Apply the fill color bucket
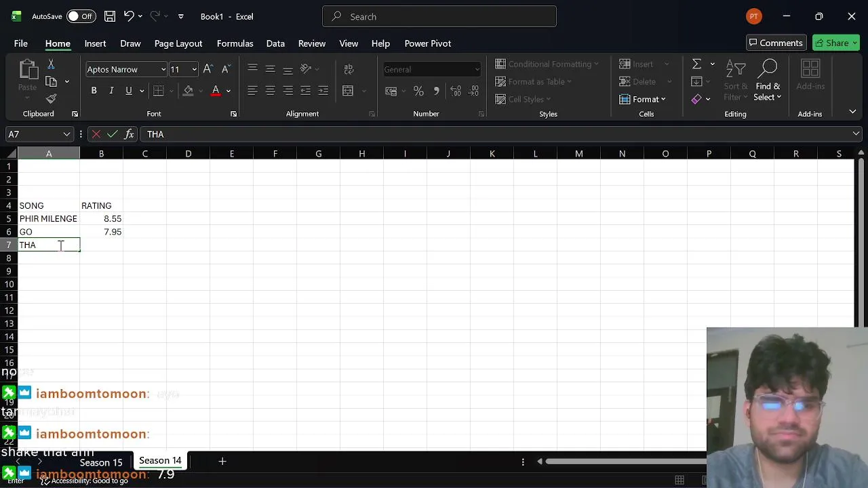868x488 pixels. pyautogui.click(x=189, y=91)
